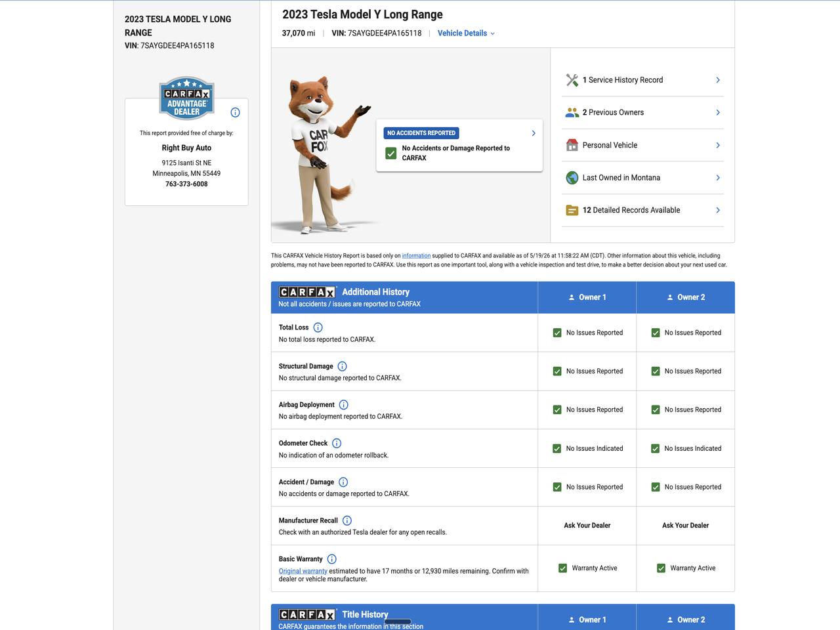Open the No Accidents Reported card chevron
840x630 pixels.
534,133
